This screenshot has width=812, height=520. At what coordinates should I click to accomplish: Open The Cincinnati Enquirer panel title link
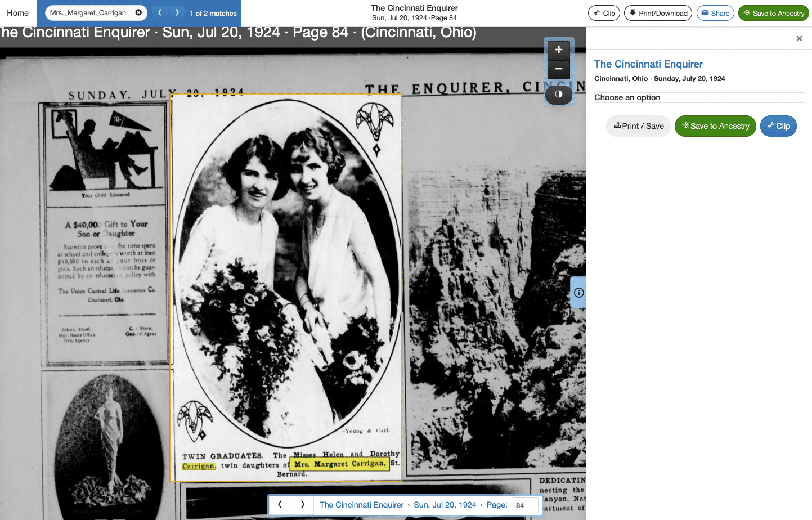pos(648,64)
